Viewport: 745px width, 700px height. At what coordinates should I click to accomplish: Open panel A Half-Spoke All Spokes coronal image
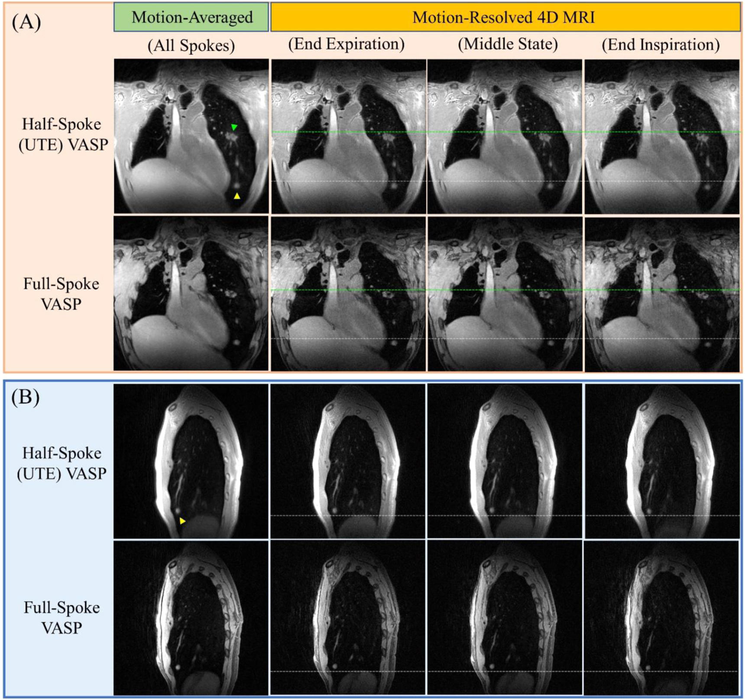coord(191,136)
